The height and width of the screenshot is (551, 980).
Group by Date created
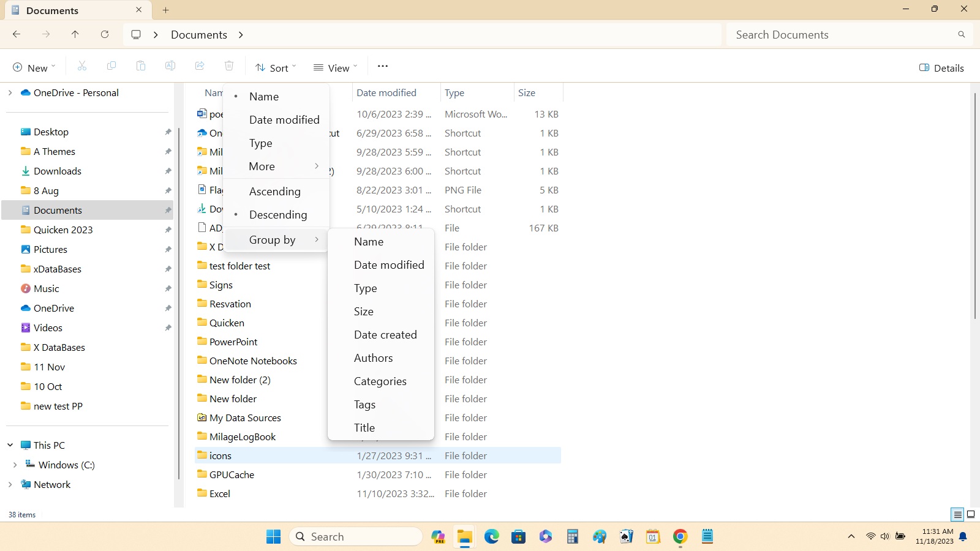pyautogui.click(x=385, y=335)
